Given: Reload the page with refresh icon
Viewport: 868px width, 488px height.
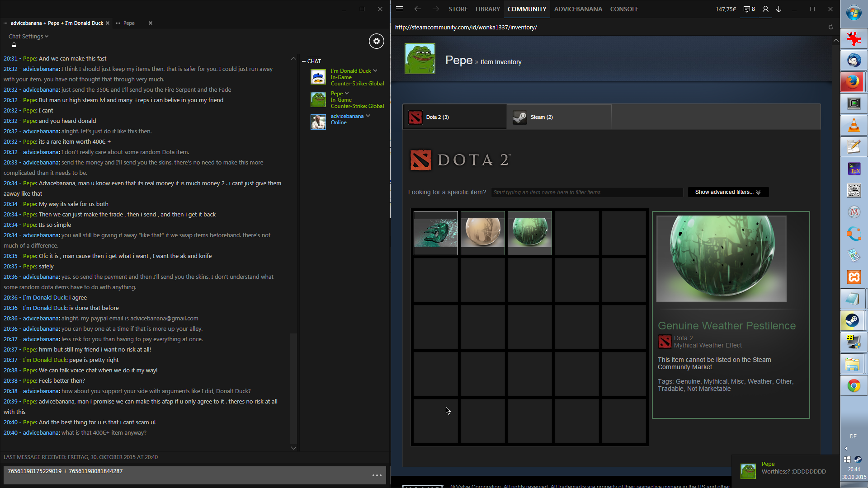Looking at the screenshot, I should [x=830, y=27].
